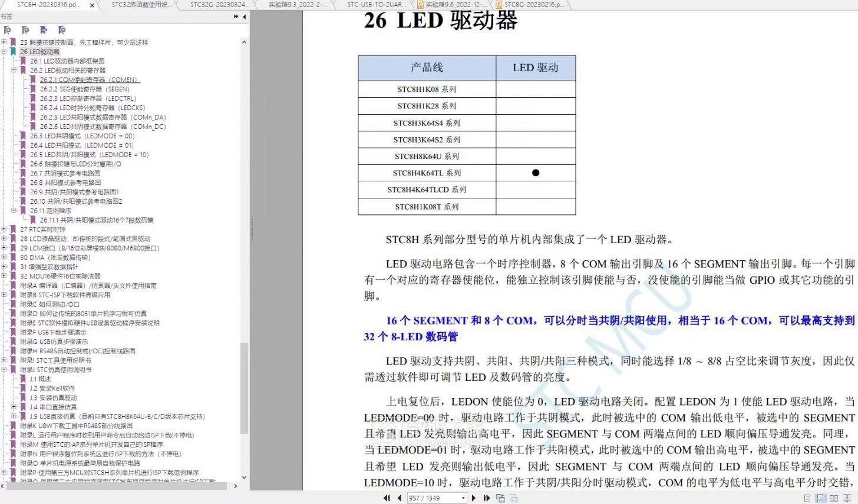Toggle continuous page view icon
Viewport: 858px width, 504px height.
pyautogui.click(x=820, y=498)
